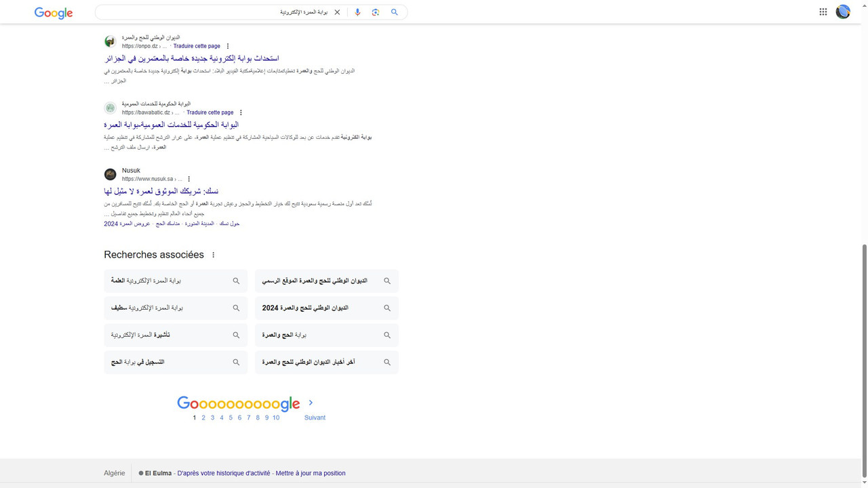This screenshot has height=488, width=868.
Task: Open options next to Recherches associées
Action: 213,255
